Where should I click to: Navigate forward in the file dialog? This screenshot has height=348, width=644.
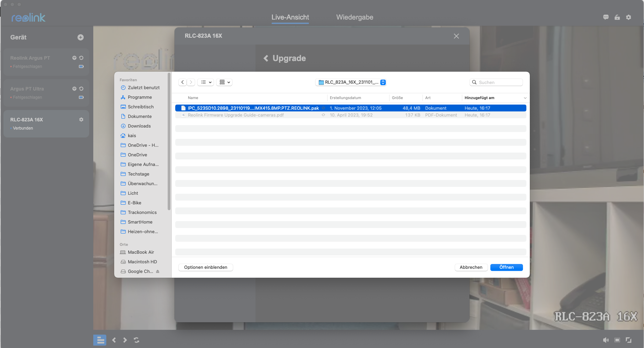click(x=191, y=82)
